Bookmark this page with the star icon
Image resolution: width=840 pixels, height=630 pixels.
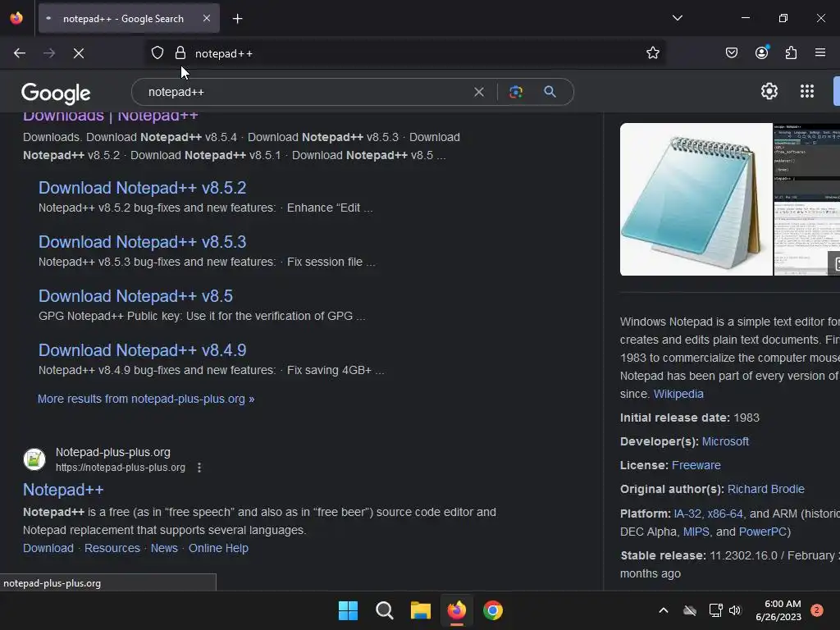(652, 52)
